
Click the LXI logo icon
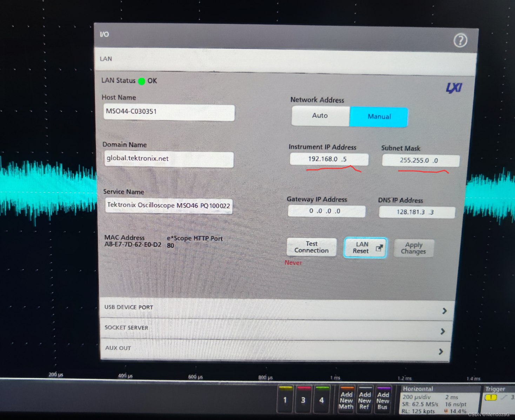tap(454, 88)
